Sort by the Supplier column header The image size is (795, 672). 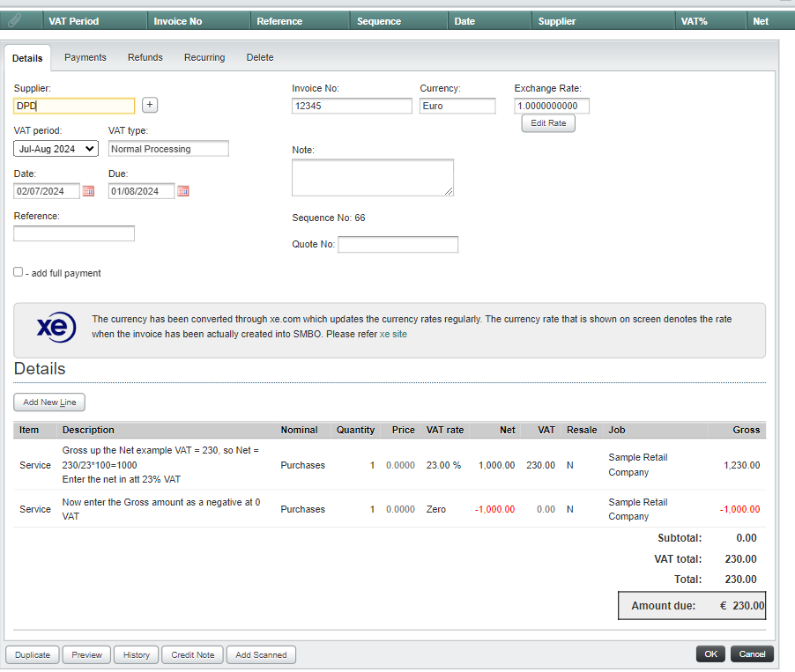click(x=557, y=21)
